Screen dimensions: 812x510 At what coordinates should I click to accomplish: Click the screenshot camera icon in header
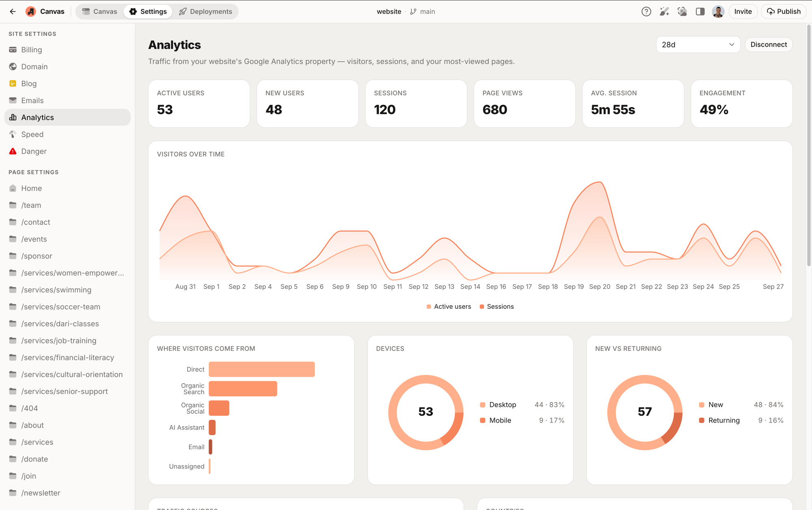click(x=682, y=11)
